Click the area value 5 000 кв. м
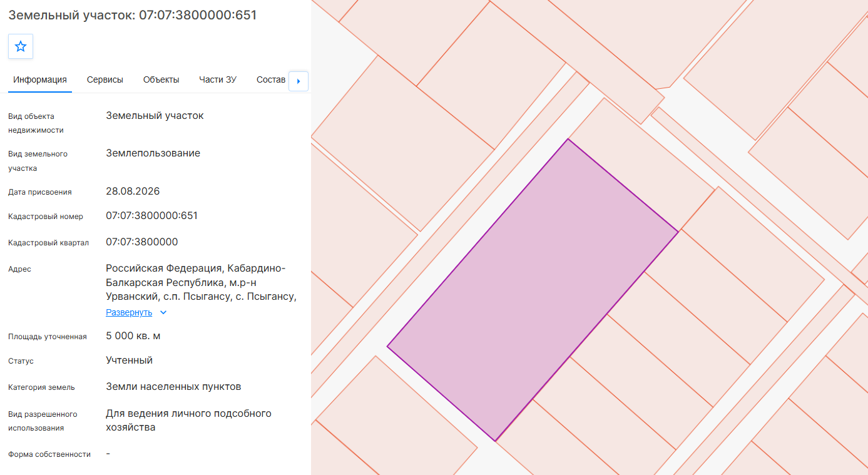The image size is (868, 475). click(133, 336)
